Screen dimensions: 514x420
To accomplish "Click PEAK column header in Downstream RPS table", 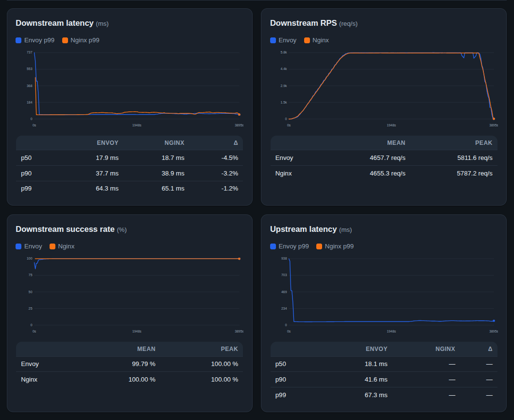I will [x=484, y=143].
